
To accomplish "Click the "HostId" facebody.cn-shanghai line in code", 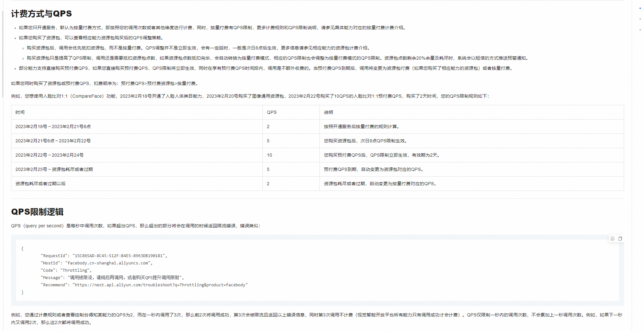I will 97,263.
